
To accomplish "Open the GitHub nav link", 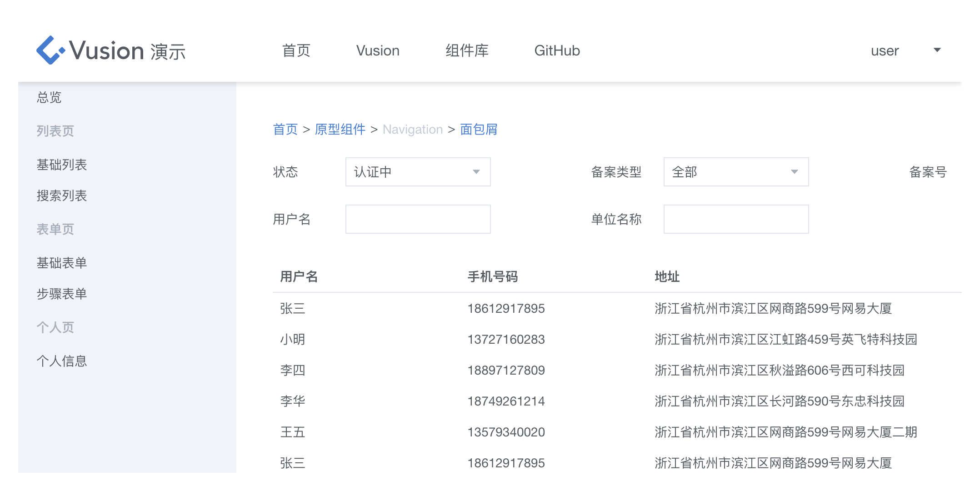I will (557, 50).
